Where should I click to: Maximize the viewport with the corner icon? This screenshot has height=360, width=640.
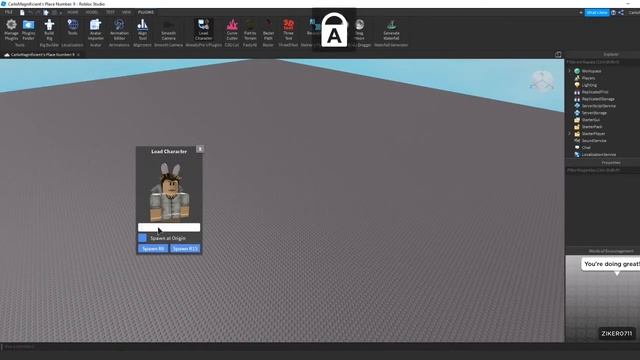coord(558,54)
